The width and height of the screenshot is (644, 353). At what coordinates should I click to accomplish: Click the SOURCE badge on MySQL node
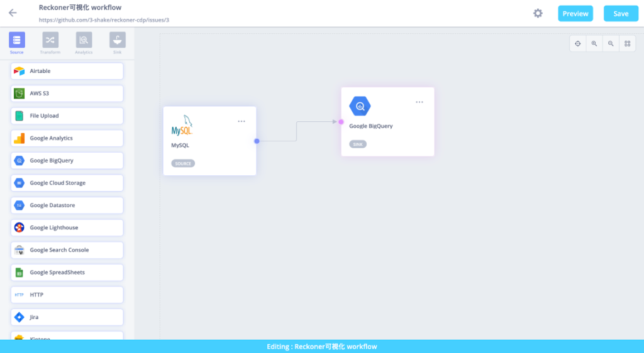[x=183, y=163]
